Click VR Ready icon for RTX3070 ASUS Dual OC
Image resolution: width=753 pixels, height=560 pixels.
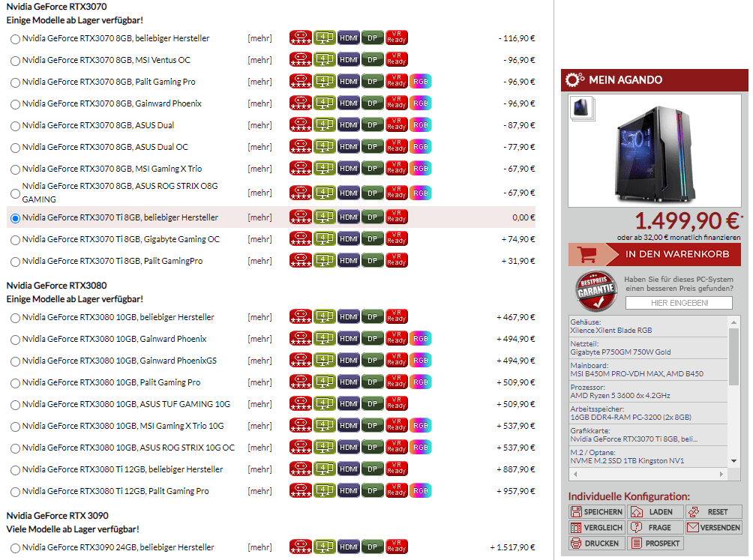click(397, 146)
